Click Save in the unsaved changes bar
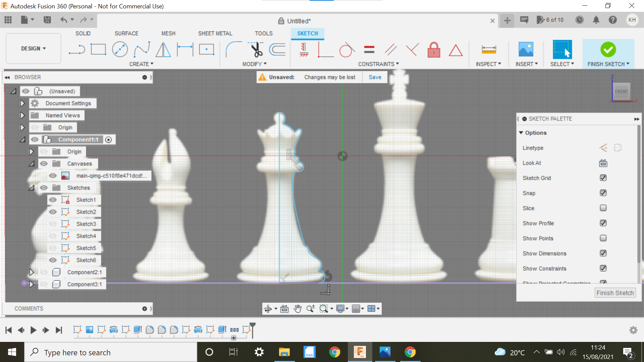 point(375,77)
